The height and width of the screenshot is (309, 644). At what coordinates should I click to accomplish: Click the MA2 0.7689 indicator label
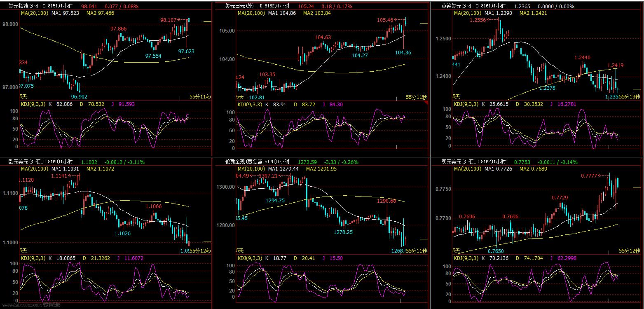click(x=534, y=169)
